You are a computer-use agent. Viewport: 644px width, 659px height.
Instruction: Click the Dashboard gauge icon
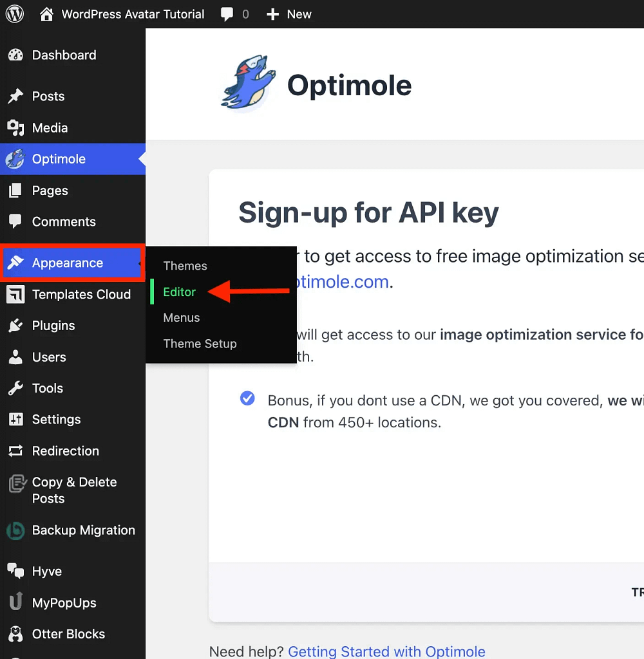[x=15, y=55]
